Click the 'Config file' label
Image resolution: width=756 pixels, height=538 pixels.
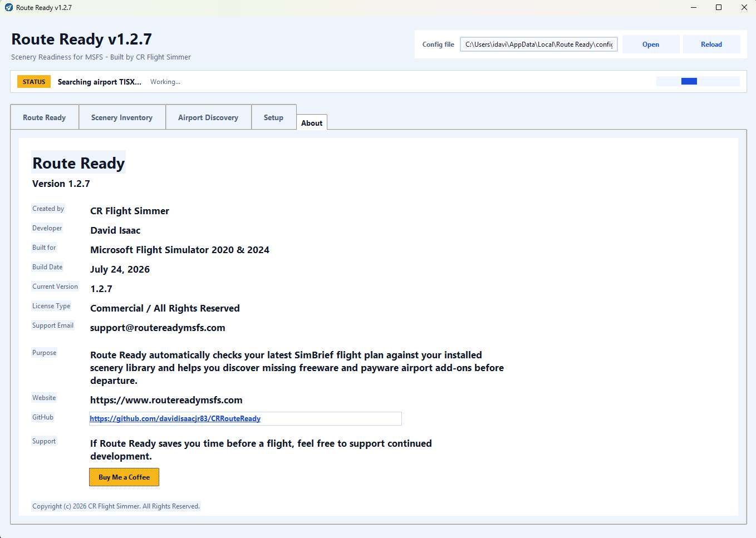pos(438,45)
